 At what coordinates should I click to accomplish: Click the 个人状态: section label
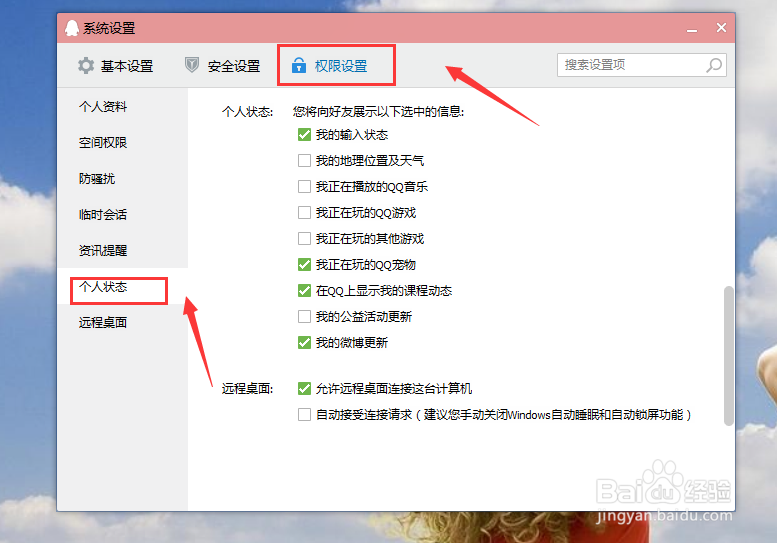tap(247, 112)
